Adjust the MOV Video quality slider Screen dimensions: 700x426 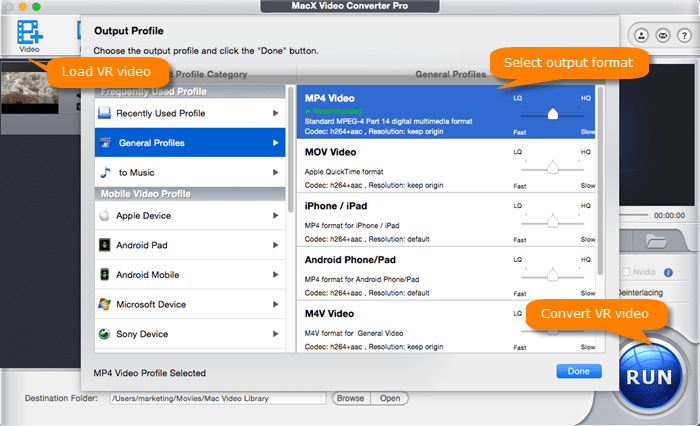tap(553, 168)
